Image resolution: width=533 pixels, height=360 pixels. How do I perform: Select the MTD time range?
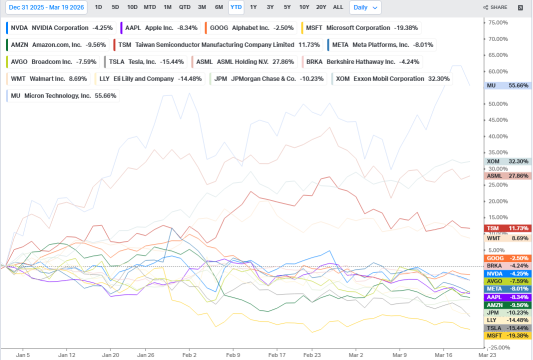(x=150, y=7)
